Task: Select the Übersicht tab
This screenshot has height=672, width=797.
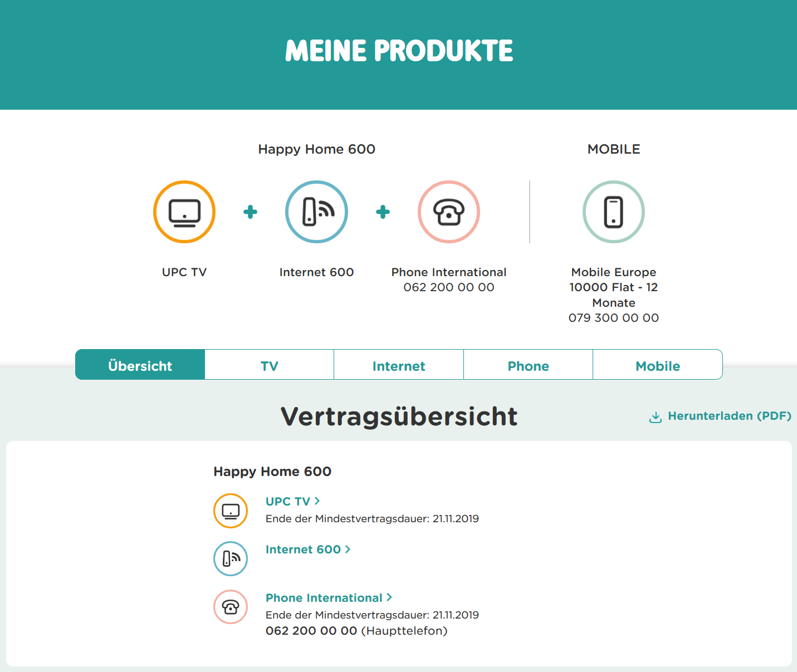Action: [x=140, y=365]
